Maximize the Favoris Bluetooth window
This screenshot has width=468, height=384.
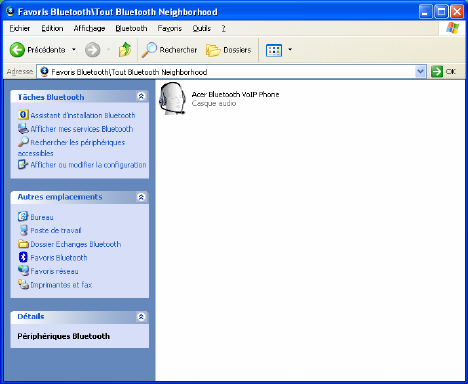click(x=441, y=12)
